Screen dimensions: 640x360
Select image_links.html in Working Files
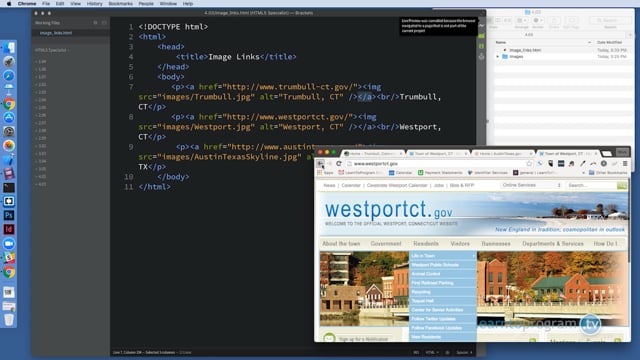(56, 33)
